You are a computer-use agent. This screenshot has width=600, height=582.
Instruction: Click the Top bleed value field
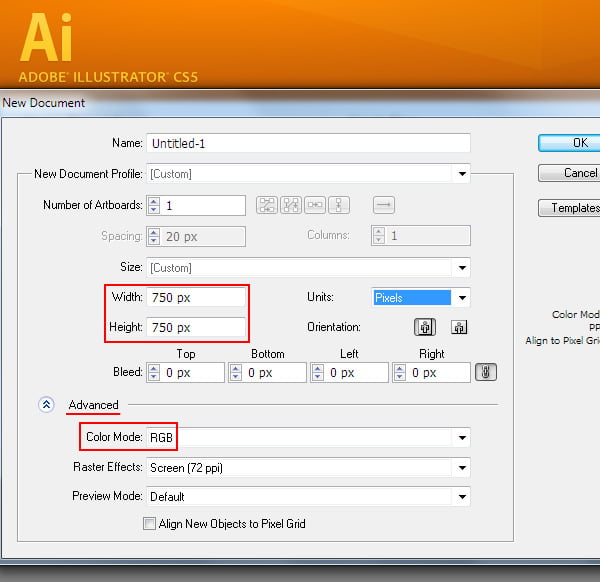(192, 372)
